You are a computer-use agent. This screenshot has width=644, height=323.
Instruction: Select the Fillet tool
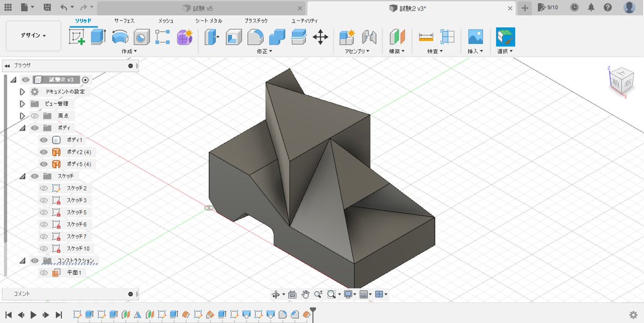click(x=255, y=37)
